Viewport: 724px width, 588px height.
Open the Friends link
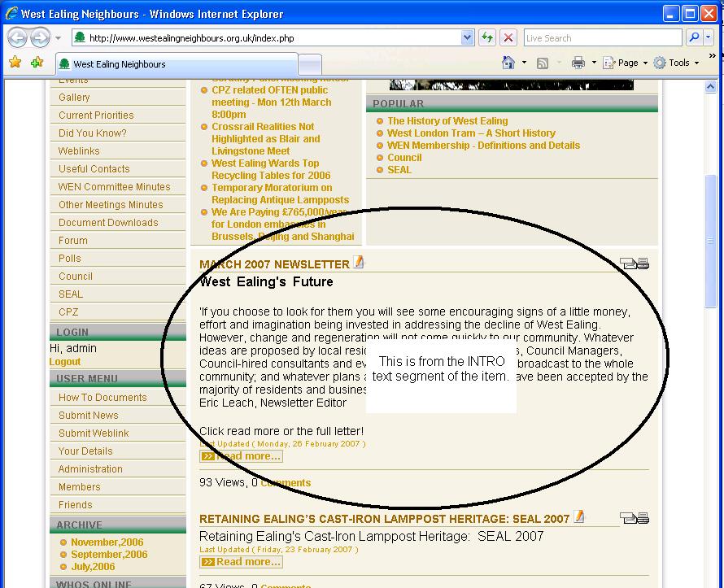coord(76,505)
